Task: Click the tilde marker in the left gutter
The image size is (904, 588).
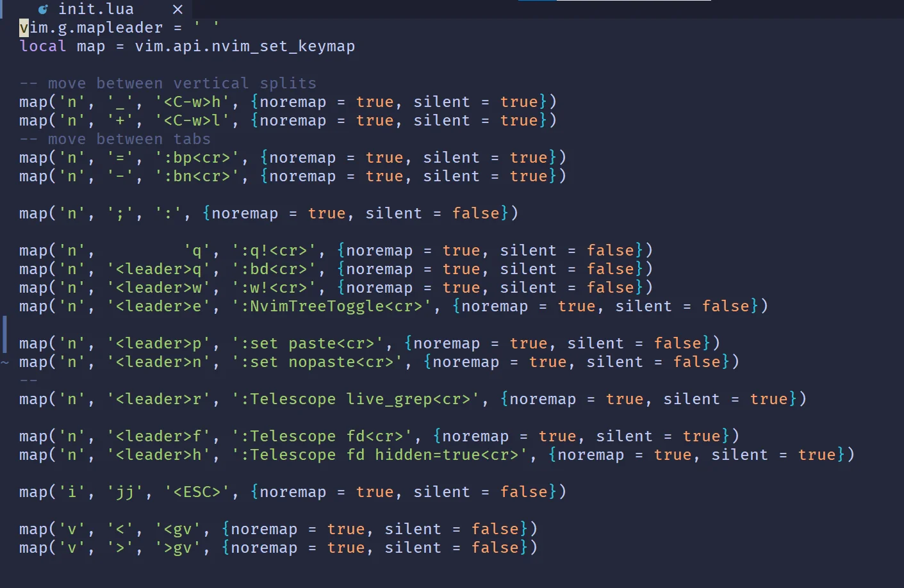Action: point(5,362)
